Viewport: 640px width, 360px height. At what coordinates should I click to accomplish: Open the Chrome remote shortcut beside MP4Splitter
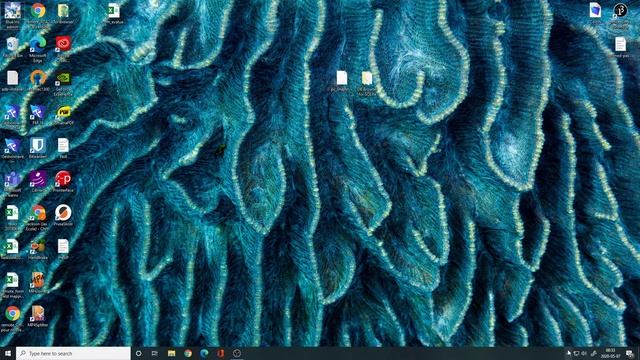[13, 313]
